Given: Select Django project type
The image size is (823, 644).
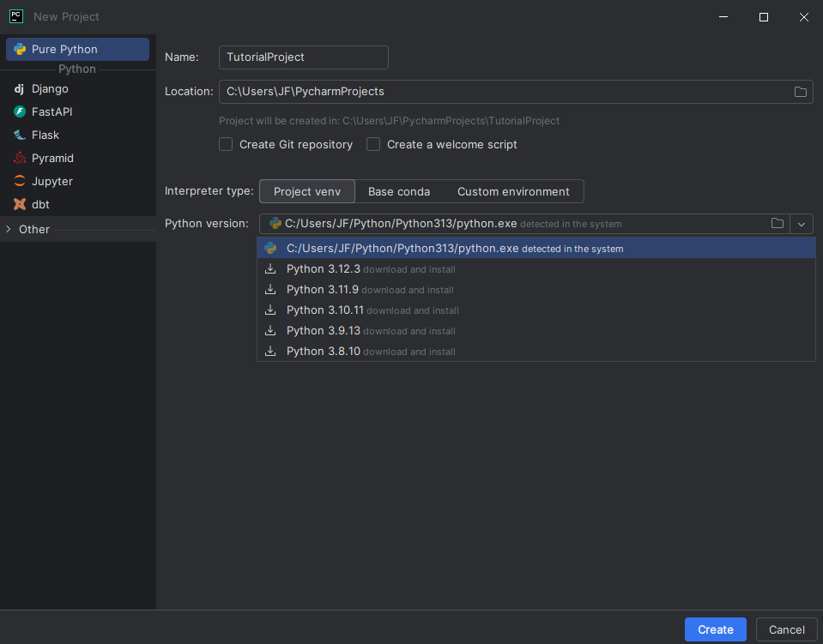Looking at the screenshot, I should pos(78,89).
